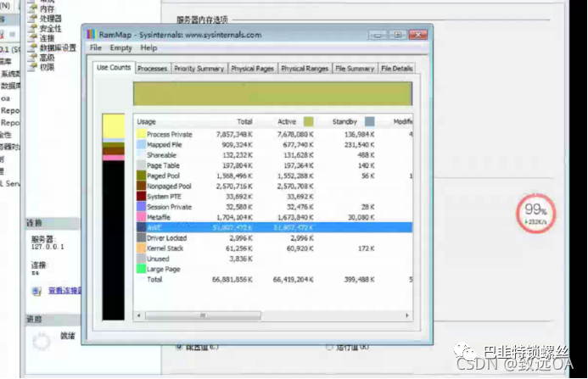Image resolution: width=588 pixels, height=379 pixels.
Task: Click Process Private total 7,857,348 K
Action: pyautogui.click(x=234, y=134)
